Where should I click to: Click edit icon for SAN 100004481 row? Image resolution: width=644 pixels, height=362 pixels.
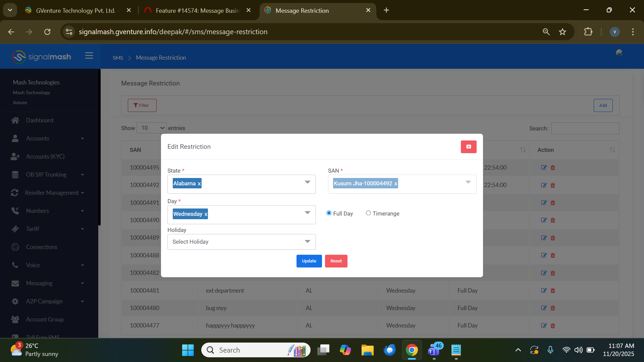coord(544,291)
